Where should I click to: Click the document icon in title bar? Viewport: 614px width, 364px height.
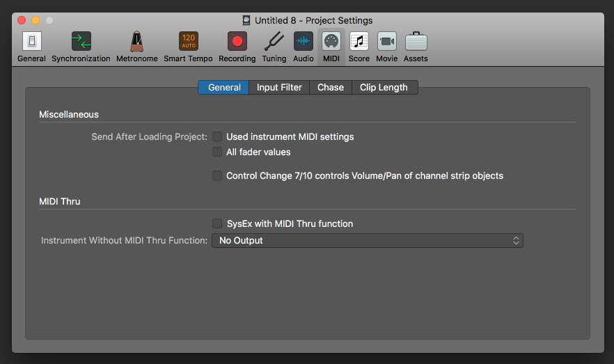pos(246,20)
